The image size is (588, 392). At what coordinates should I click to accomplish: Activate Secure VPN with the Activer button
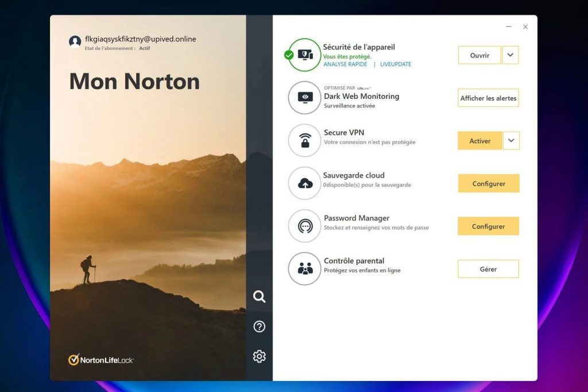coord(479,141)
